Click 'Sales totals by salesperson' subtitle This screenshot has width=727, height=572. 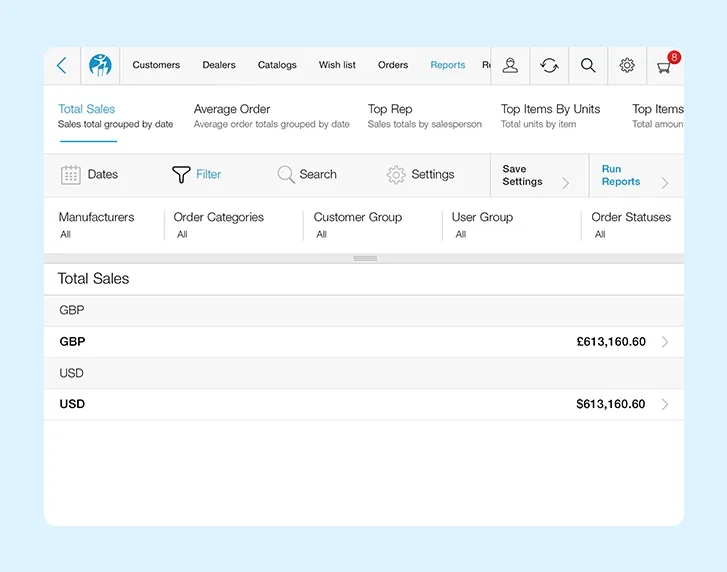(x=425, y=124)
